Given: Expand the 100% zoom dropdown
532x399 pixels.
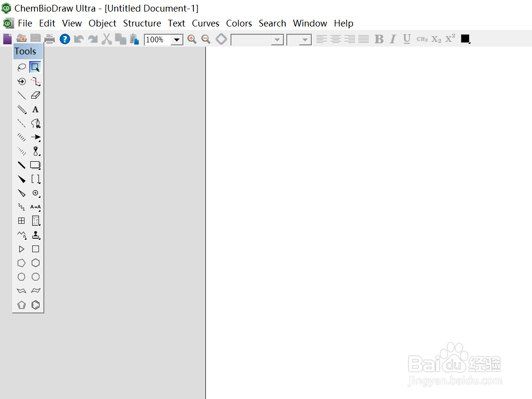Looking at the screenshot, I should tap(177, 40).
